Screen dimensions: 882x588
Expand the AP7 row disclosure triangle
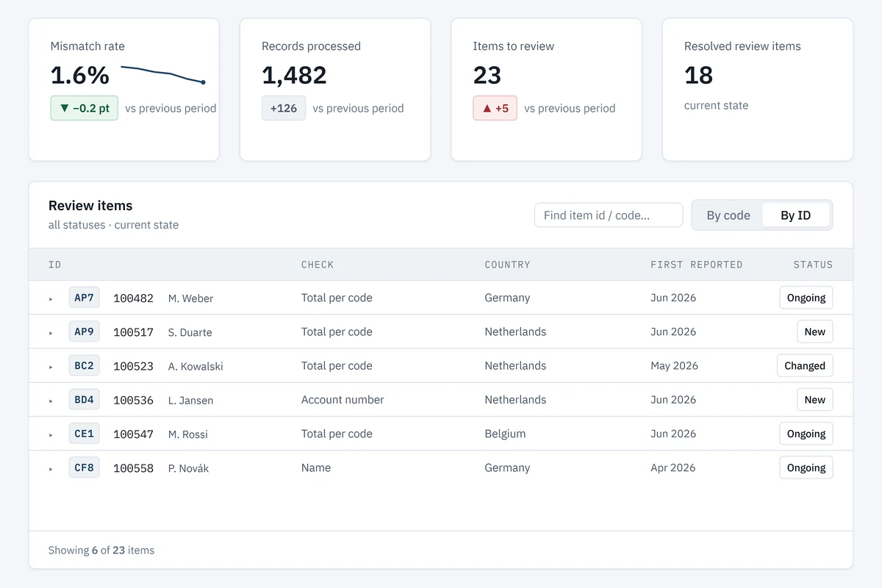coord(51,299)
